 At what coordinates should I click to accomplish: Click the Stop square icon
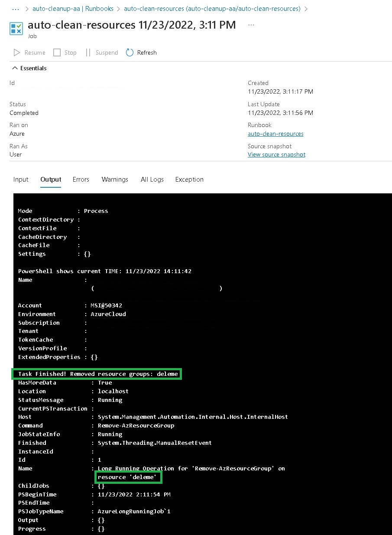57,52
